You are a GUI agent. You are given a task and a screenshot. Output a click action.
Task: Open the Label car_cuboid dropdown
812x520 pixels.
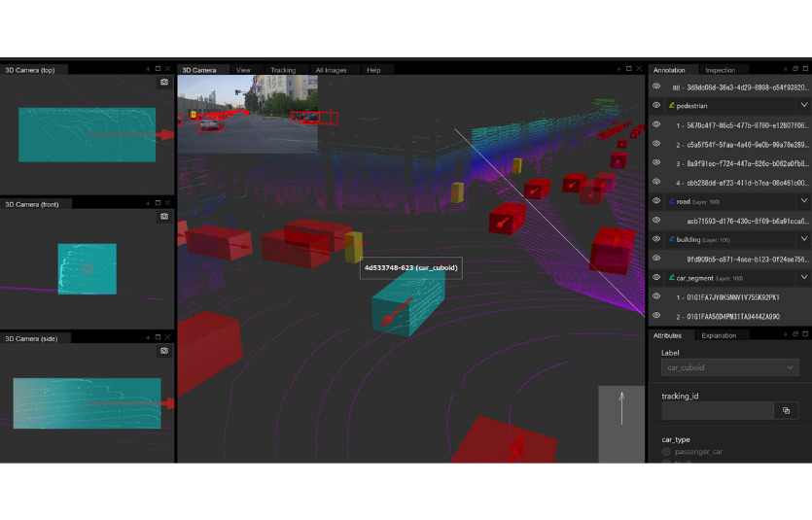729,367
